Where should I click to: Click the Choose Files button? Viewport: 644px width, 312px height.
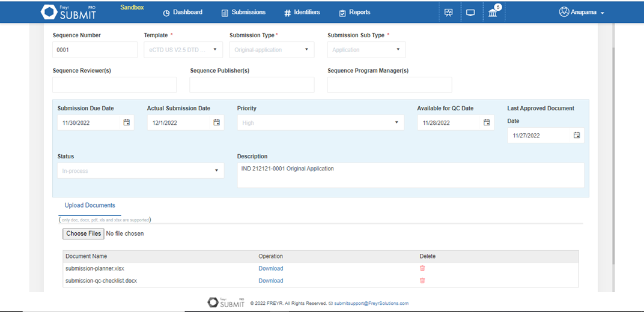point(84,233)
